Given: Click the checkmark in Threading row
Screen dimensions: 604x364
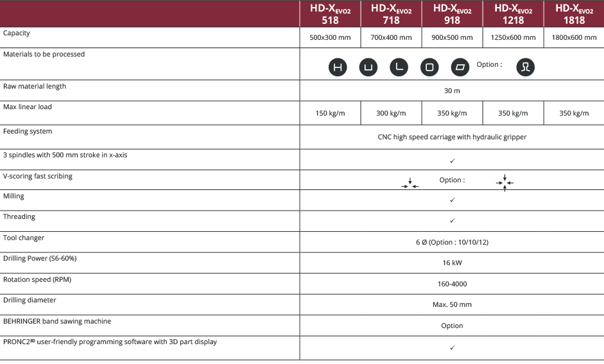Looking at the screenshot, I should pos(453,221).
